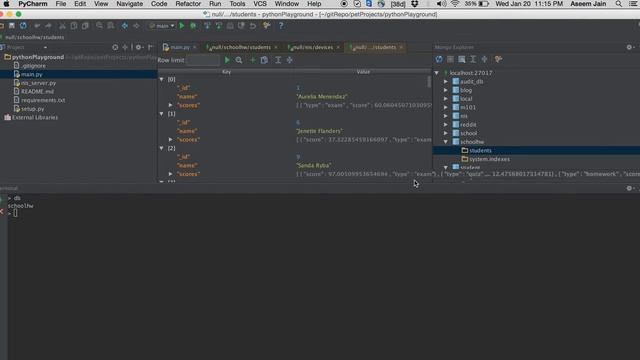Viewport: 640px width, 360px height.
Task: Click the Undo arrow in the main toolbar
Action: 37,26
